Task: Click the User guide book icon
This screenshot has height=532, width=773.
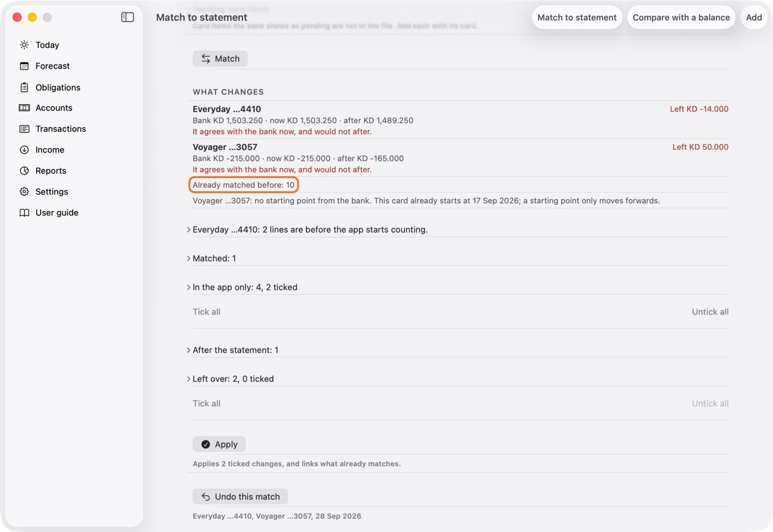Action: point(24,212)
